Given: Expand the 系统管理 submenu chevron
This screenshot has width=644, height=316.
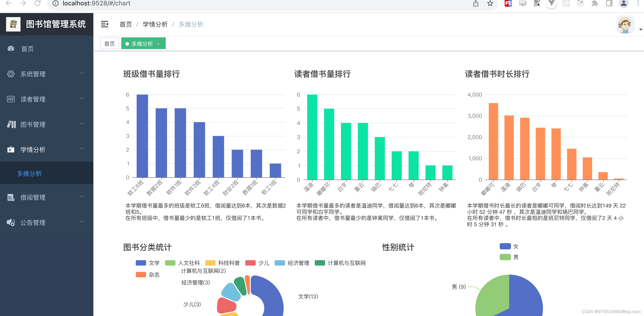Looking at the screenshot, I should [81, 73].
